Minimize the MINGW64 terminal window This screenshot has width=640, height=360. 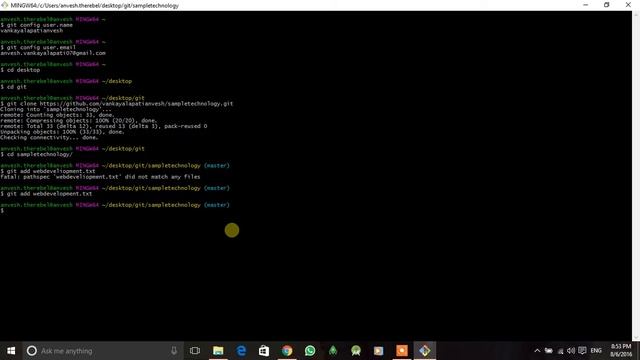[586, 5]
